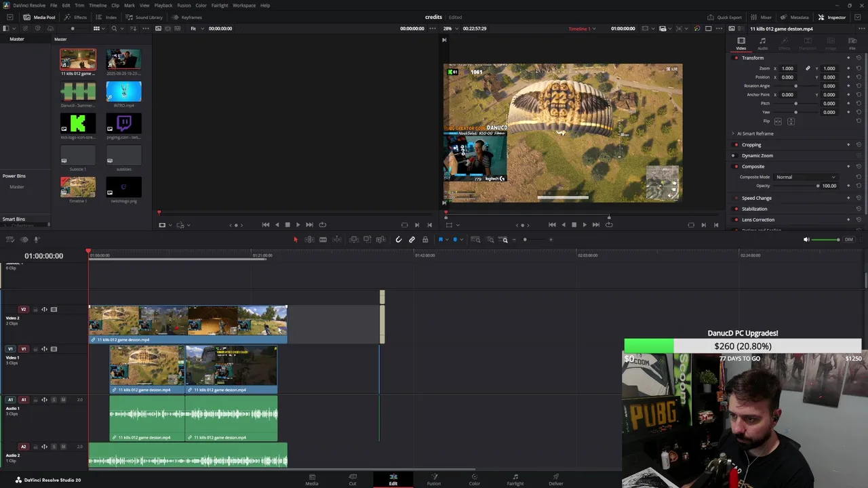The width and height of the screenshot is (868, 488).
Task: Click timeline Detail Zoom icon
Action: pyautogui.click(x=490, y=239)
